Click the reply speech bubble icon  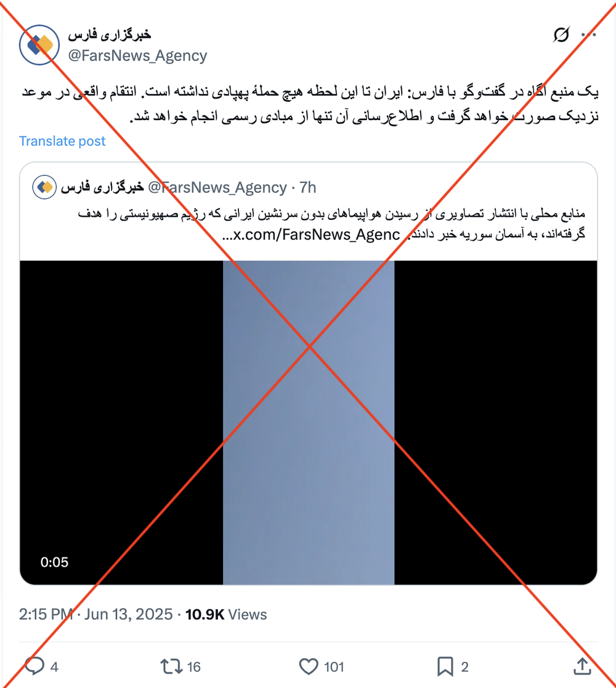[x=34, y=666]
